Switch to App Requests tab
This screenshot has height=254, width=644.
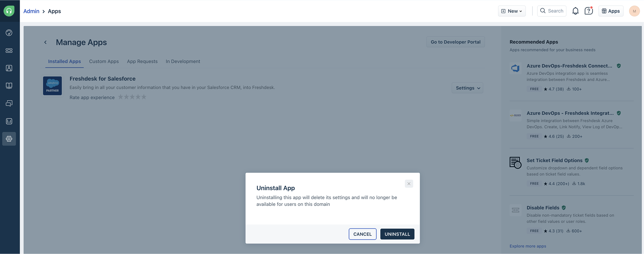coord(142,61)
